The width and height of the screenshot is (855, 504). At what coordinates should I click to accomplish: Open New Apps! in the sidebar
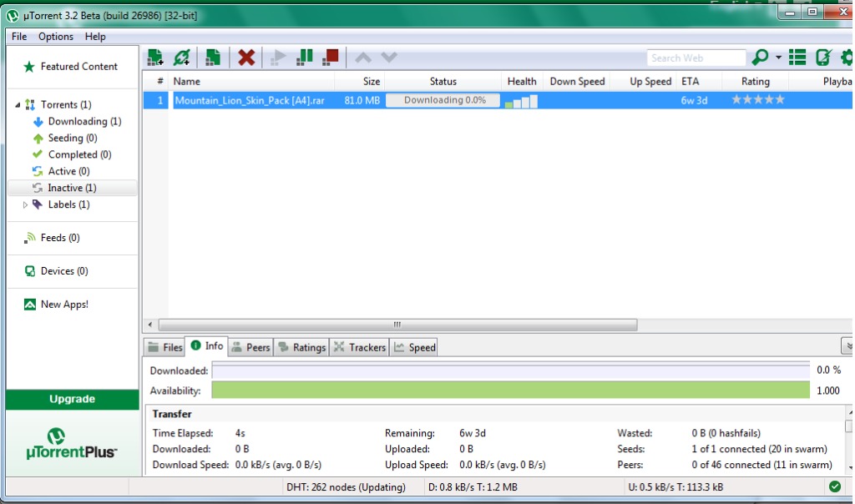click(56, 305)
